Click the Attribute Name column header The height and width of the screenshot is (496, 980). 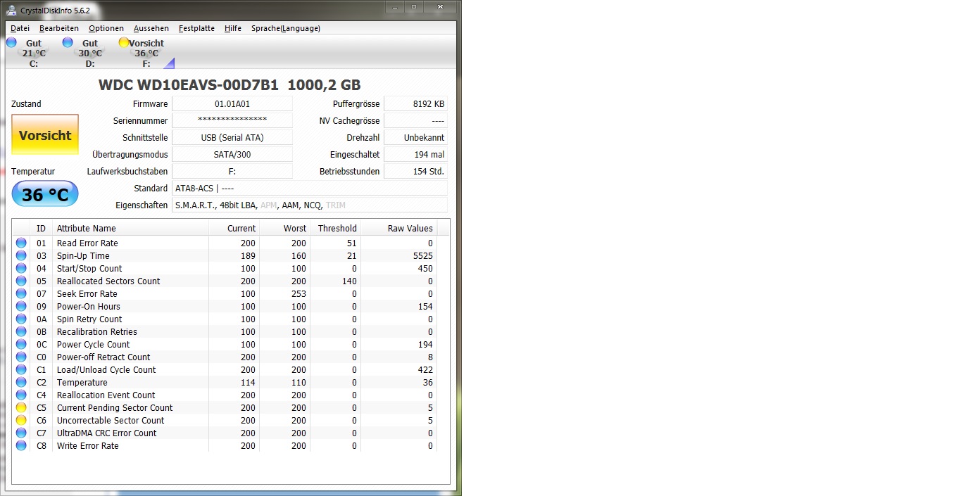(x=130, y=228)
